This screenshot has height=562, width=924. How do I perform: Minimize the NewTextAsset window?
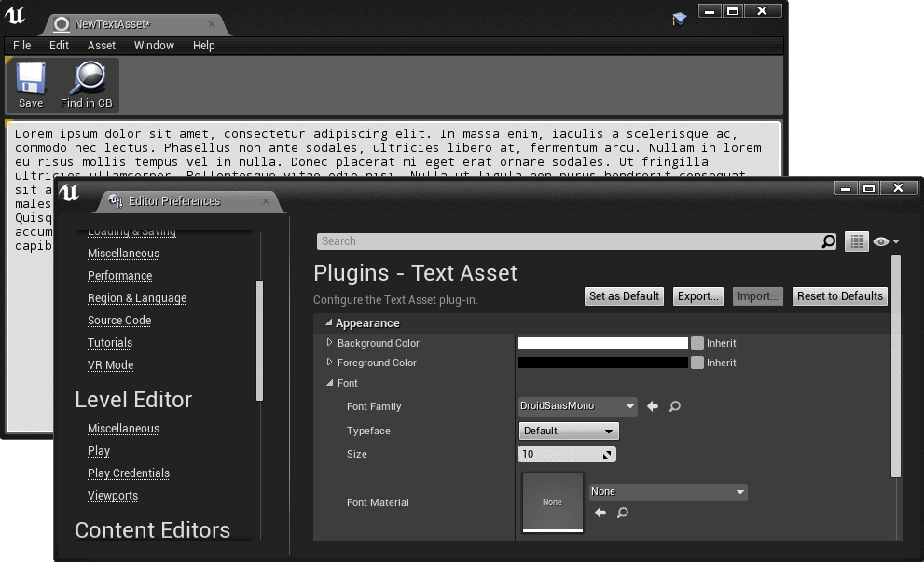(x=710, y=11)
